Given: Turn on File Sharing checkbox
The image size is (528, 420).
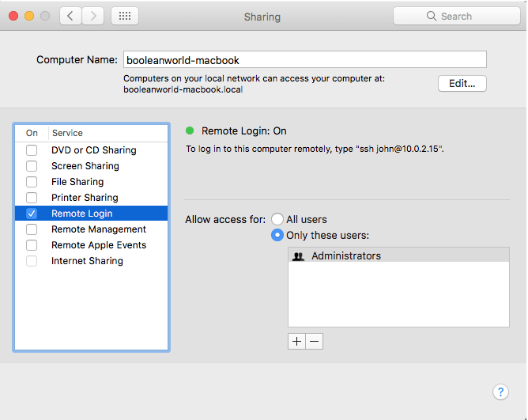Looking at the screenshot, I should click(32, 182).
